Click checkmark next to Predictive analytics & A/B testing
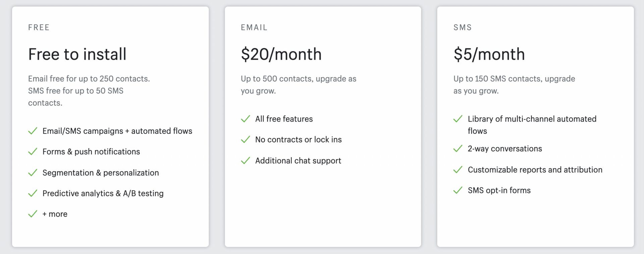Image resolution: width=644 pixels, height=254 pixels. 33,193
